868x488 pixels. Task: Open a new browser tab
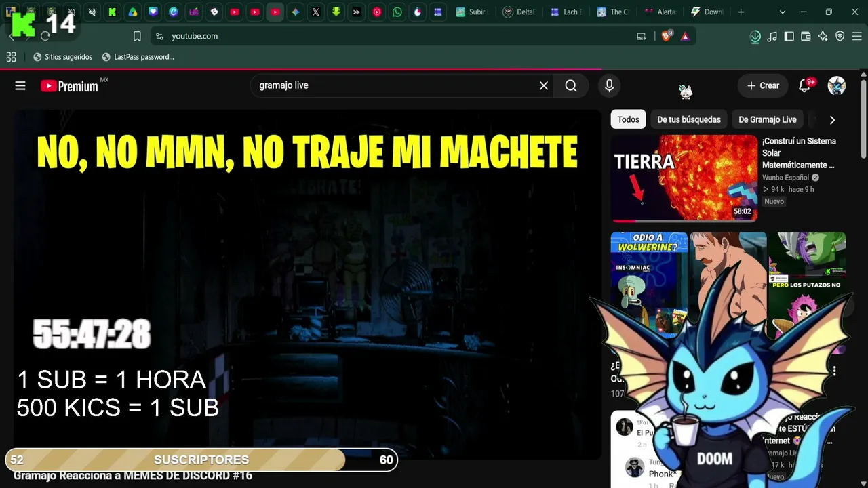(741, 12)
